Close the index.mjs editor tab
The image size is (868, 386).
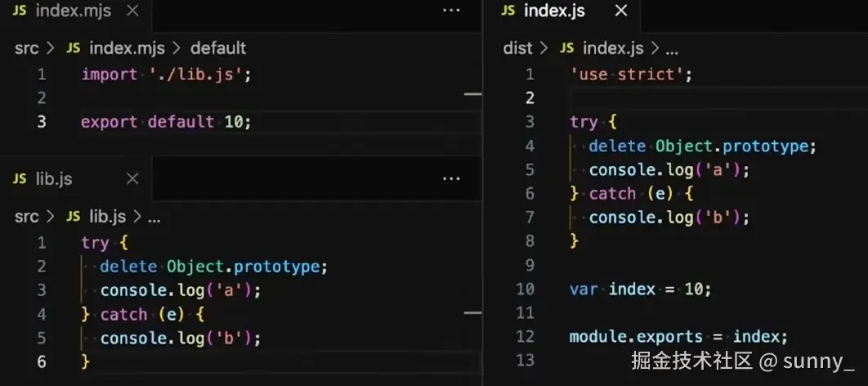point(133,11)
